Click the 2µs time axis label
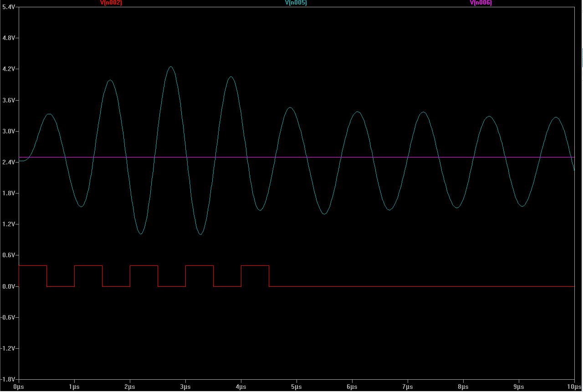 (130, 387)
